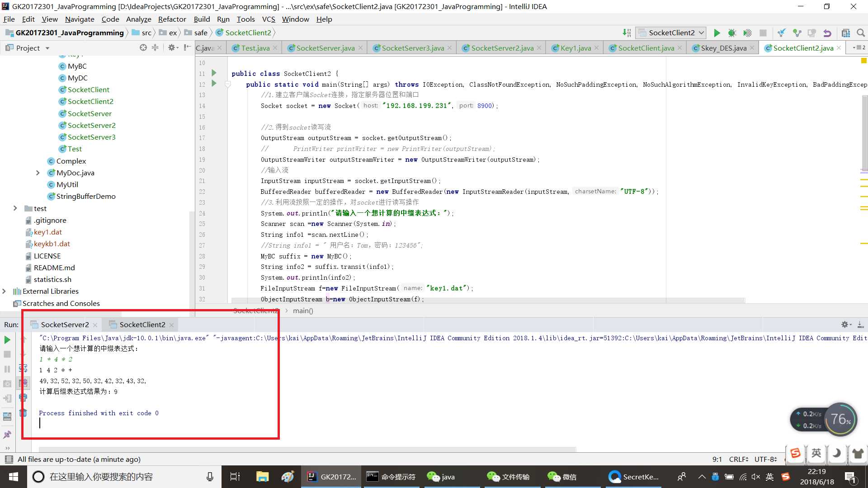Viewport: 868px width, 488px height.
Task: Click the purple Revert arrow icon
Action: tap(827, 33)
